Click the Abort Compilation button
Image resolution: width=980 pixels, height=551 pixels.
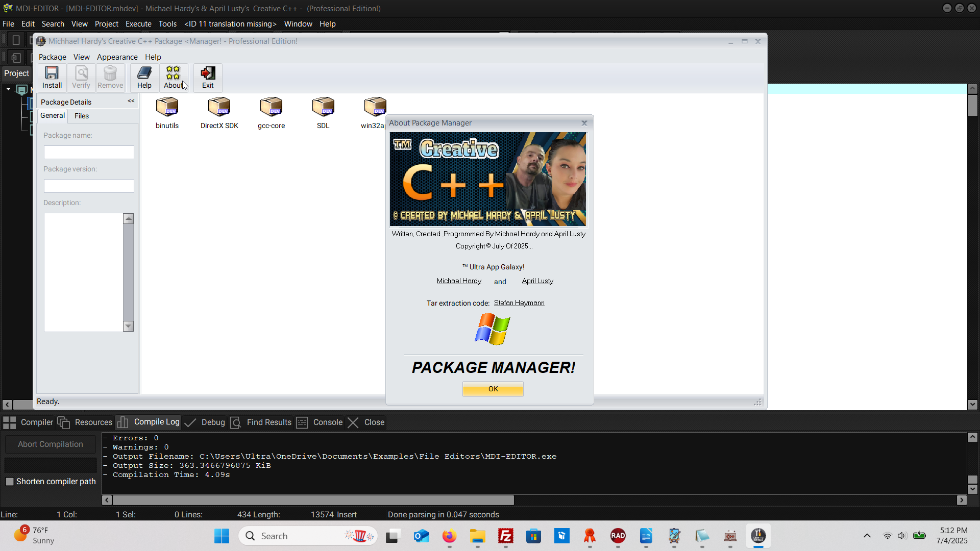coord(51,444)
